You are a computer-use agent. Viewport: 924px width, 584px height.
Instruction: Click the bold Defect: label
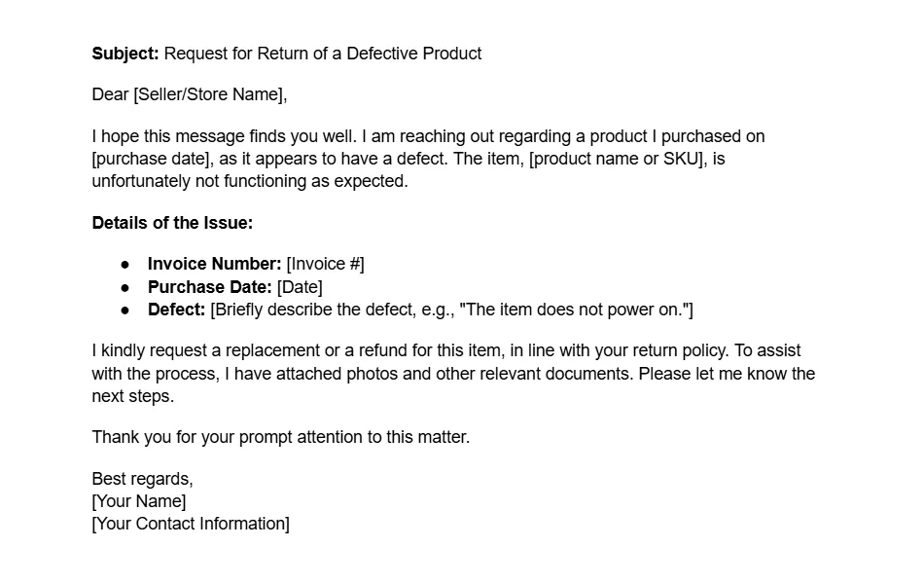click(176, 310)
